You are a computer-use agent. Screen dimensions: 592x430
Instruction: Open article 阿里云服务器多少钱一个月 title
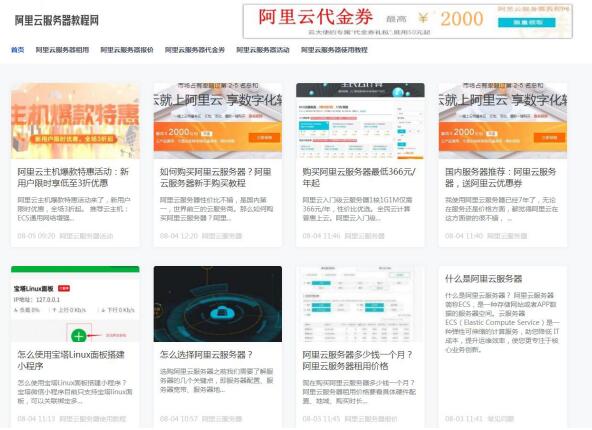tap(357, 360)
